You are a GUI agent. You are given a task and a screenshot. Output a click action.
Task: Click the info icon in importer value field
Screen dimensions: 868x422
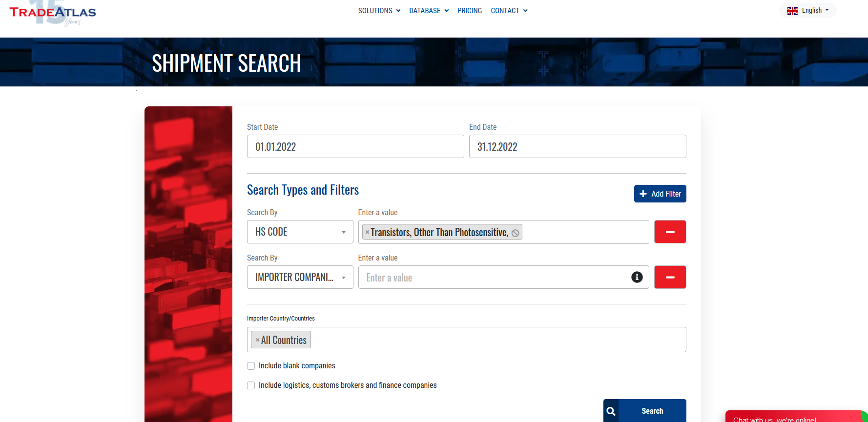click(x=637, y=277)
